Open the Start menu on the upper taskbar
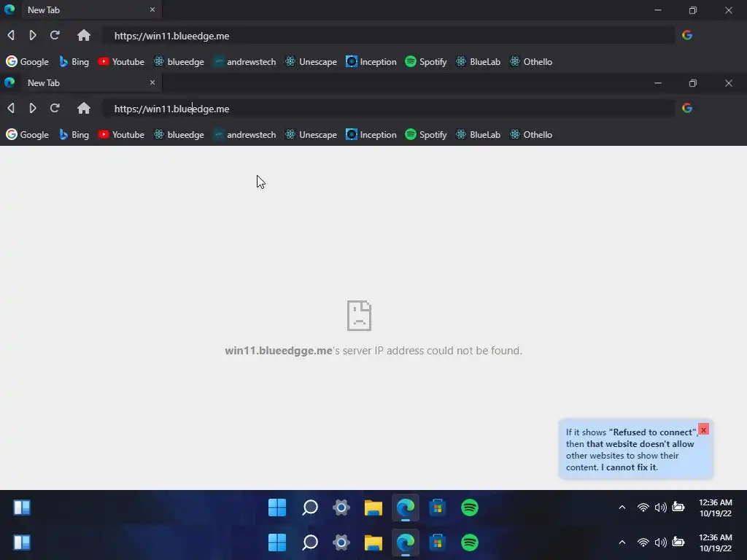 point(277,507)
